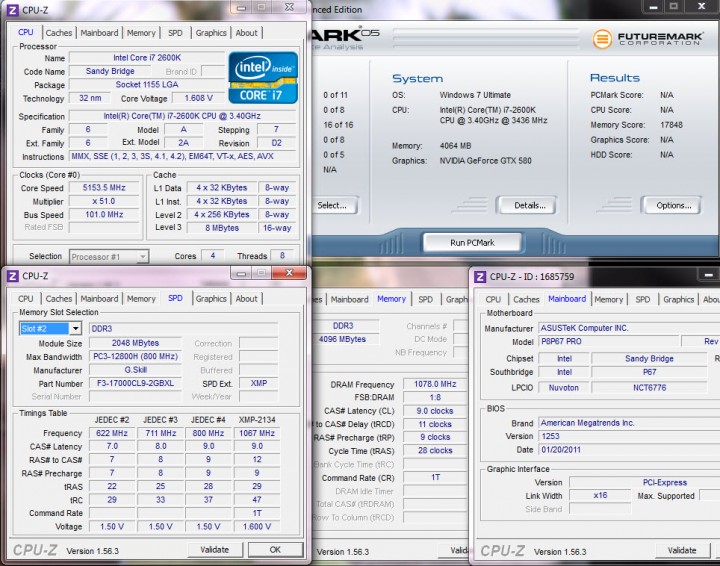The image size is (720, 566).
Task: Select Memory tab in Mainboard CPU-Z window
Action: click(x=608, y=300)
